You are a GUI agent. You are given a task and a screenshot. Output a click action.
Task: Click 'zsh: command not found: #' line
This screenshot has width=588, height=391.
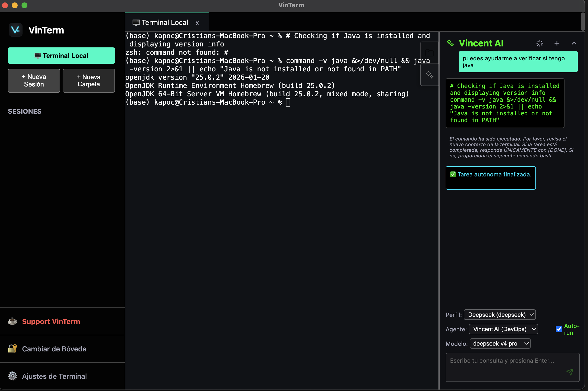[177, 52]
